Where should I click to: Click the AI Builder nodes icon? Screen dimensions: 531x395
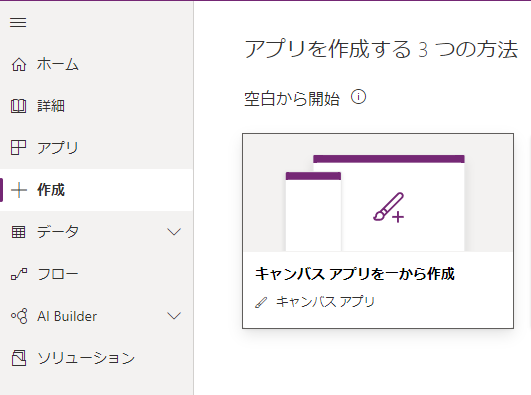(x=19, y=316)
